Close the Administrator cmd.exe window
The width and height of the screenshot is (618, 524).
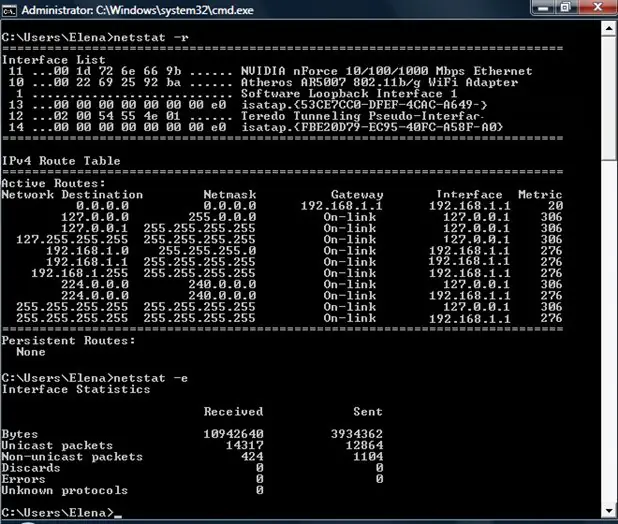[x=598, y=7]
